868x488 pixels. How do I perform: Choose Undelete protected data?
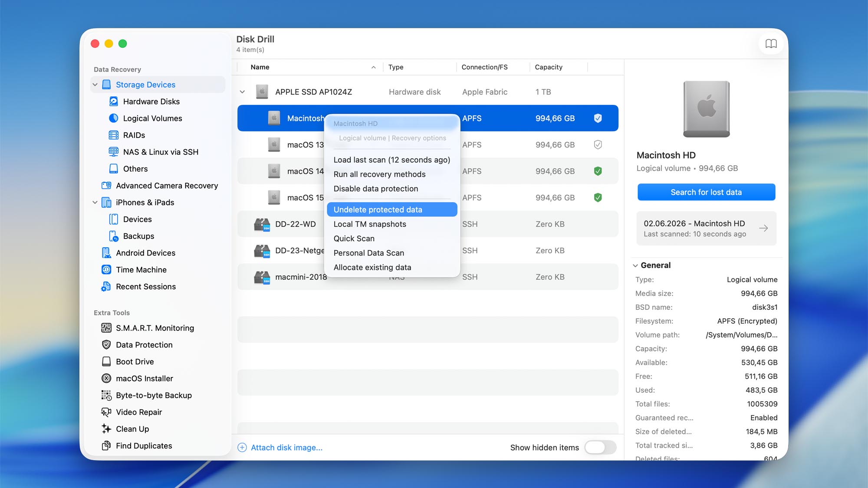coord(392,210)
